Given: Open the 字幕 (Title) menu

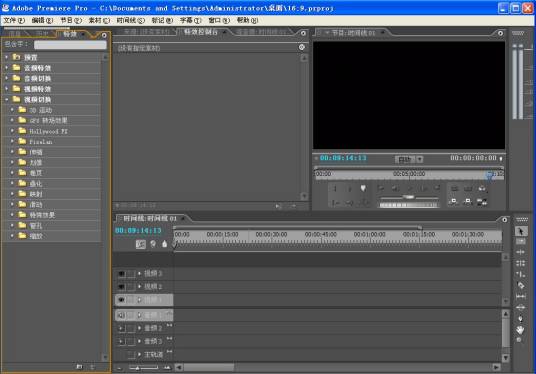Looking at the screenshot, I should click(x=191, y=21).
